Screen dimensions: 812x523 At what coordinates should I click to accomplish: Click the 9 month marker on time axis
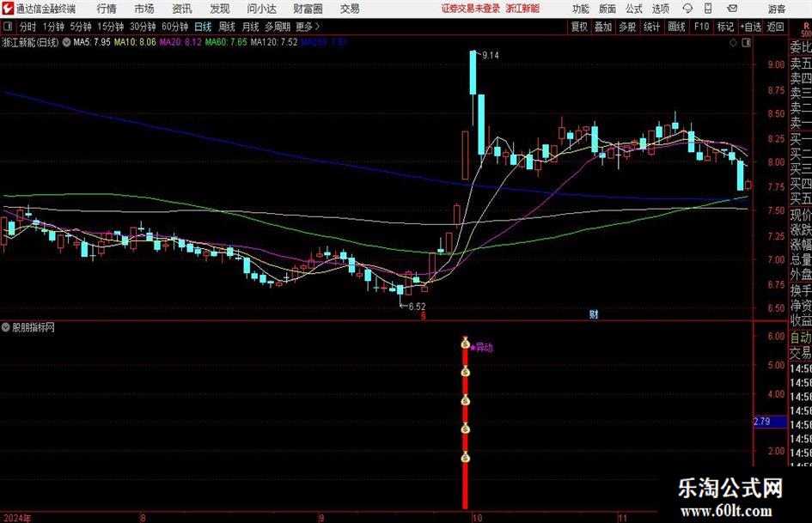[321, 518]
